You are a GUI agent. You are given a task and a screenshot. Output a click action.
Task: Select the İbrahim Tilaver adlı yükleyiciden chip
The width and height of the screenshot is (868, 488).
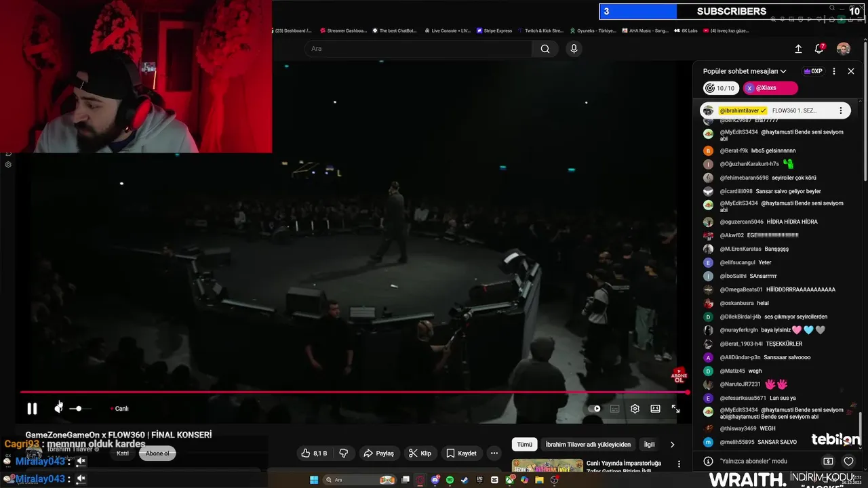coord(588,445)
